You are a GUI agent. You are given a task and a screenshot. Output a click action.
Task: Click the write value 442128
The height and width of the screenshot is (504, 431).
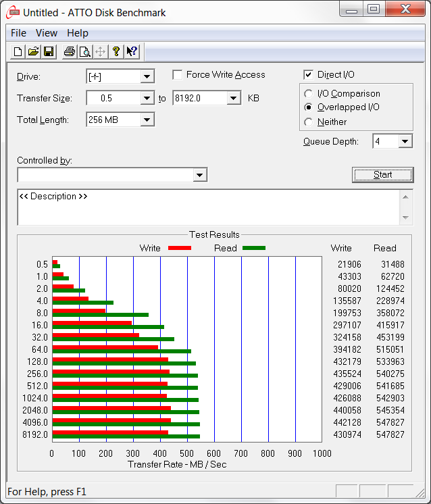347,422
